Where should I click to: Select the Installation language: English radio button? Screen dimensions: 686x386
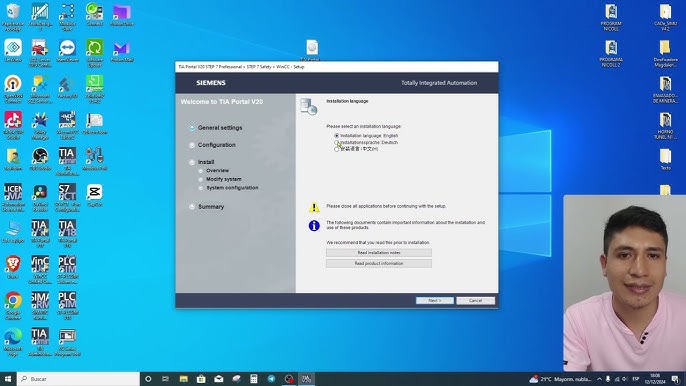pyautogui.click(x=336, y=136)
